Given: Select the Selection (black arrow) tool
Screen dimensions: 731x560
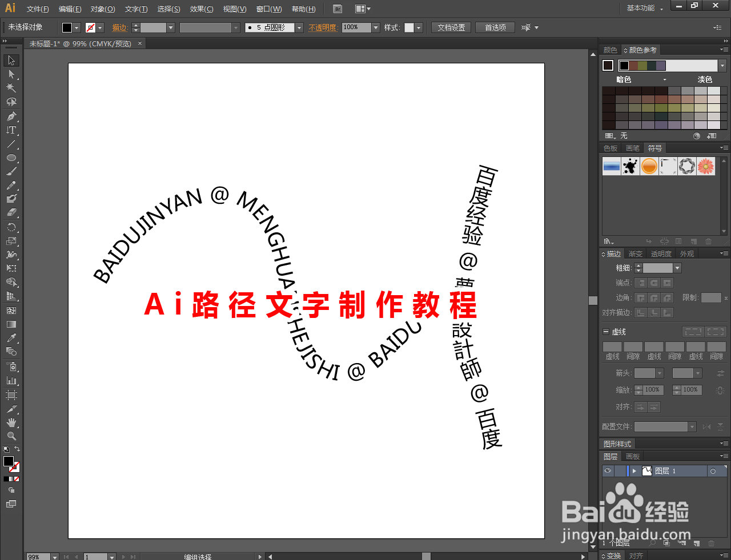Looking at the screenshot, I should (x=11, y=61).
